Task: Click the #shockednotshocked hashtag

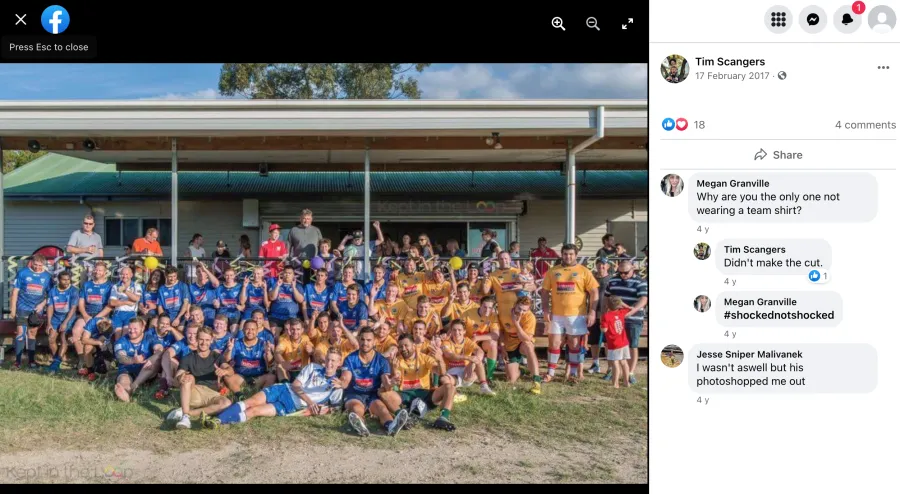Action: [778, 315]
